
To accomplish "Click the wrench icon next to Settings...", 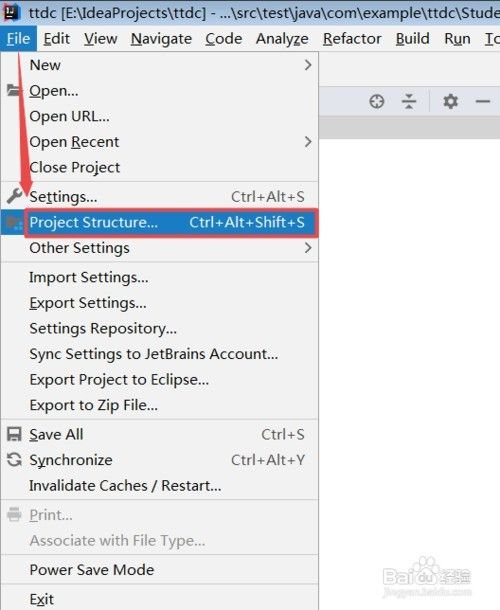I will point(14,196).
